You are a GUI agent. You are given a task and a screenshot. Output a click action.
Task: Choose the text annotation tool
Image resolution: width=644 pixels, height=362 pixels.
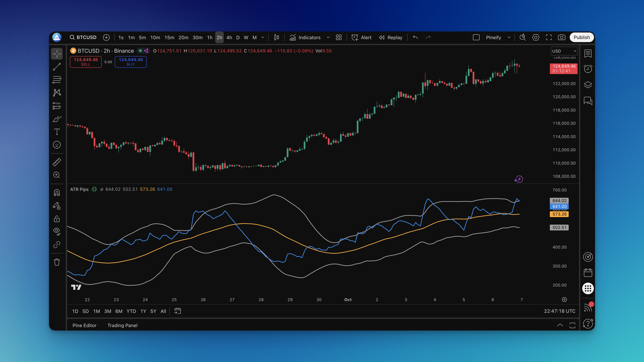pyautogui.click(x=57, y=132)
